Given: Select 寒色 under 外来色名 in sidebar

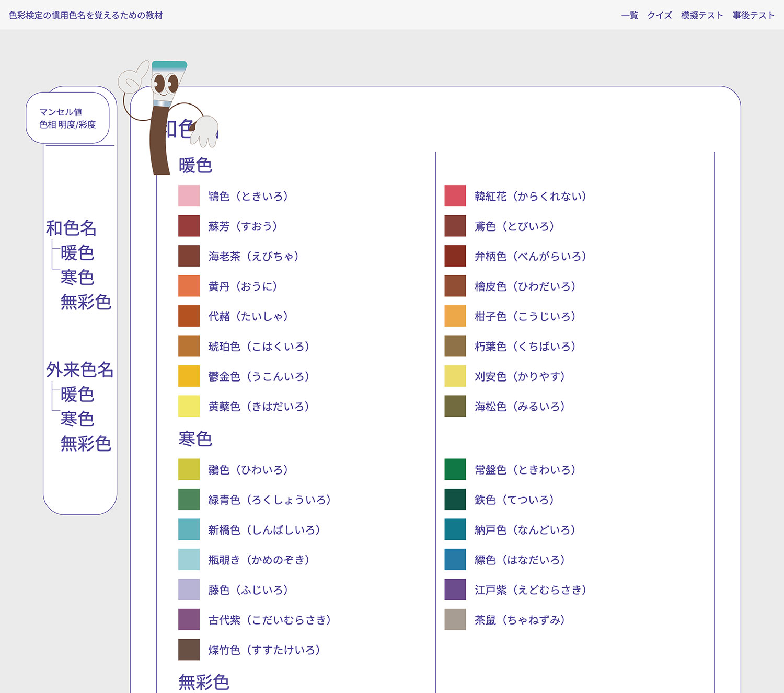Looking at the screenshot, I should coord(77,419).
